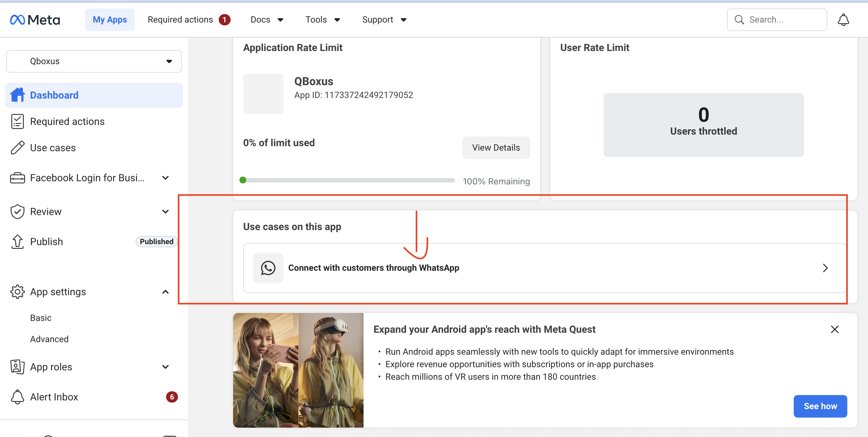868x437 pixels.
Task: Click the Meta logo
Action: click(35, 20)
